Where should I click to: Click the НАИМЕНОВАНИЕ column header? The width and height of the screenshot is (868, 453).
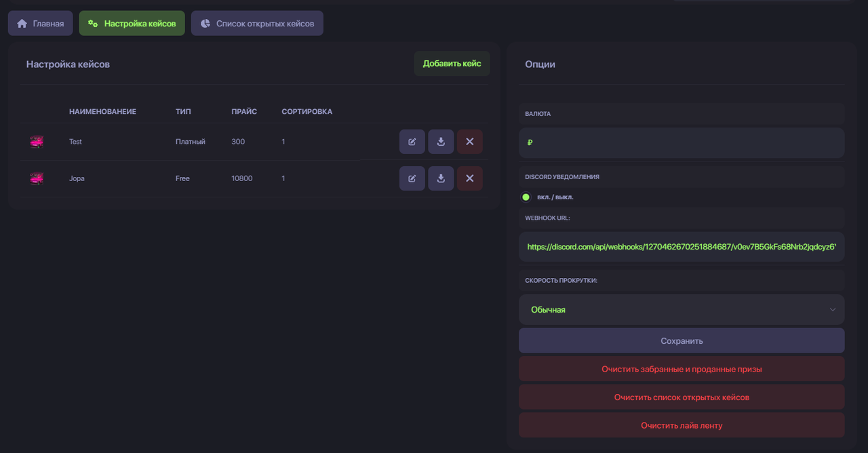point(102,111)
